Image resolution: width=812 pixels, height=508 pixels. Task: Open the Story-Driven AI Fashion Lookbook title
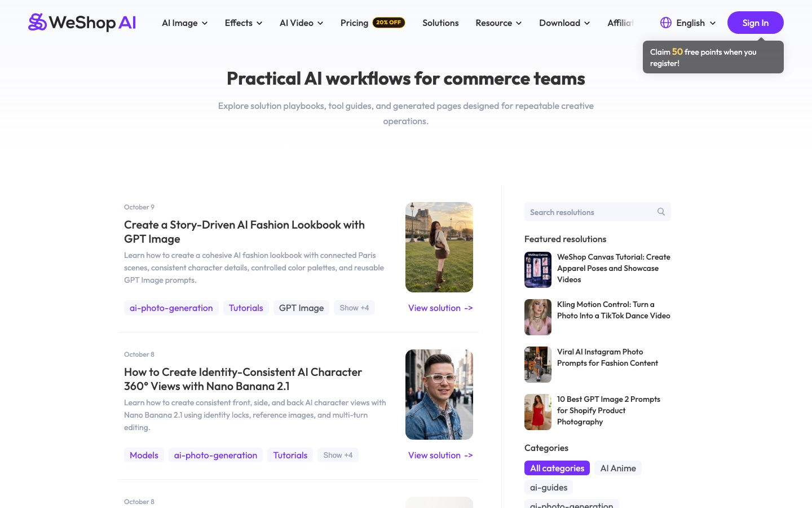click(x=244, y=231)
